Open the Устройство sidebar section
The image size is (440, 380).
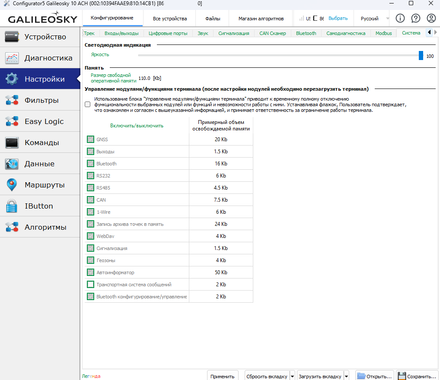click(40, 37)
